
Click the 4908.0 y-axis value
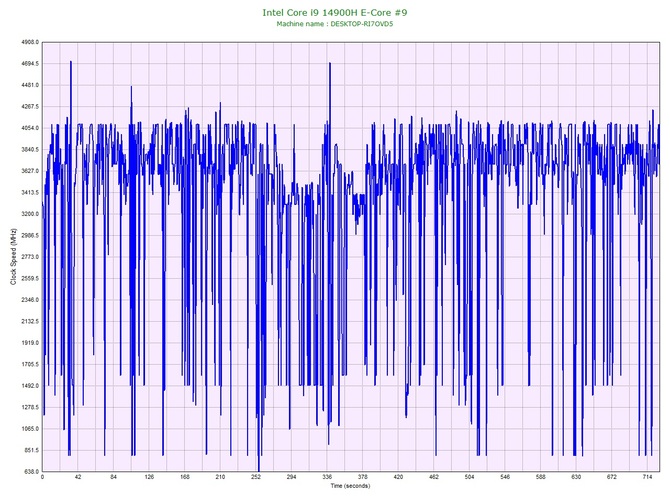tap(30, 42)
